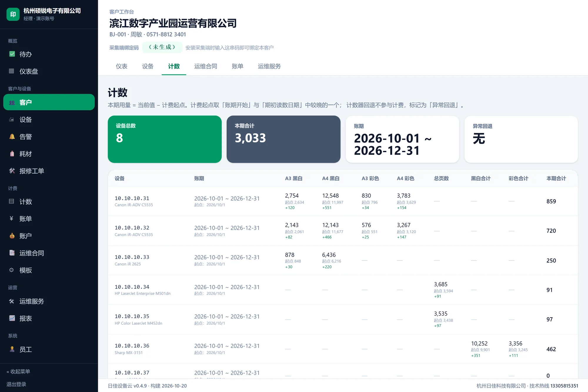Click 本期合计 value 462 for Sharp MX-3151
The width and height of the screenshot is (588, 392).
coord(551,349)
